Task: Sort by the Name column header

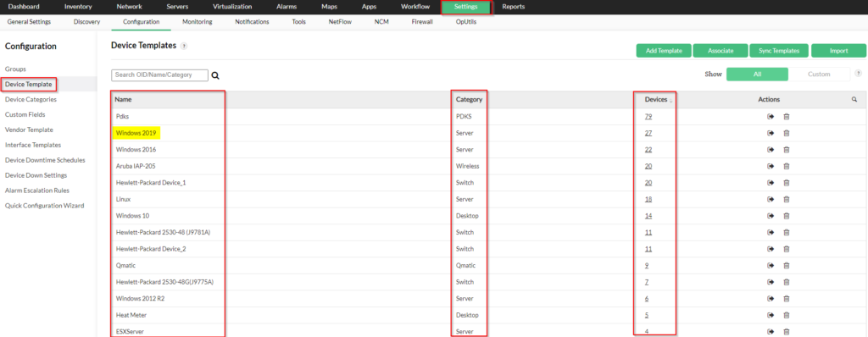Action: 123,100
